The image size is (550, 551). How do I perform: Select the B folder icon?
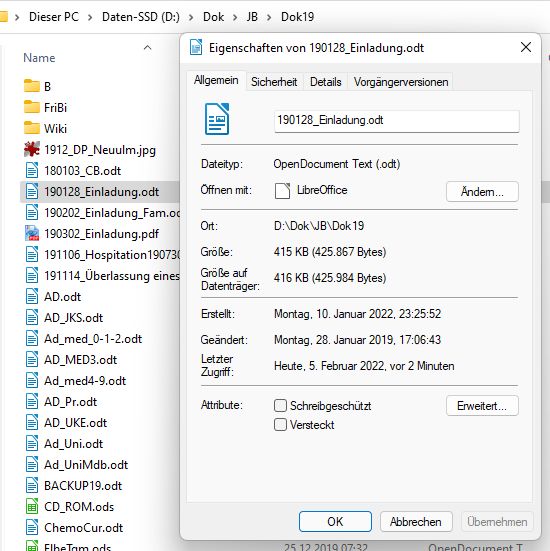[x=32, y=86]
